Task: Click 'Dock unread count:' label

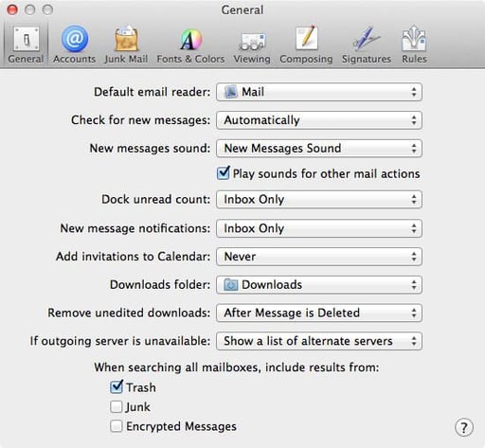Action: point(156,200)
